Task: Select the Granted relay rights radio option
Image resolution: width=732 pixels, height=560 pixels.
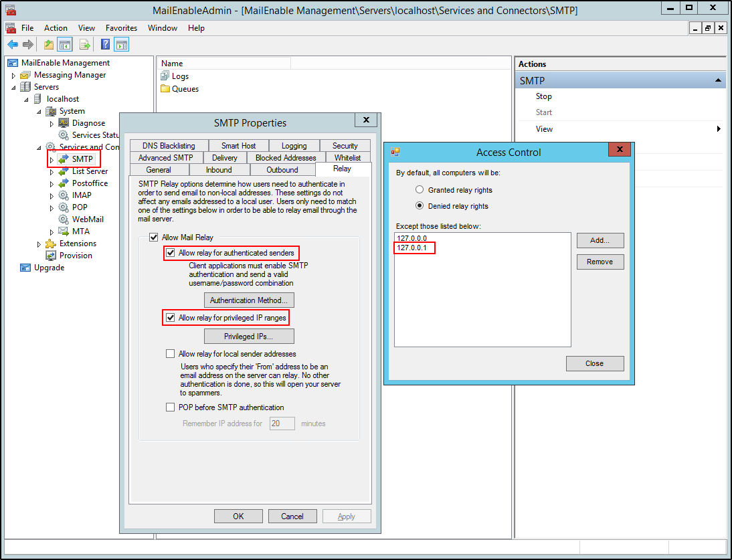Action: pyautogui.click(x=420, y=190)
